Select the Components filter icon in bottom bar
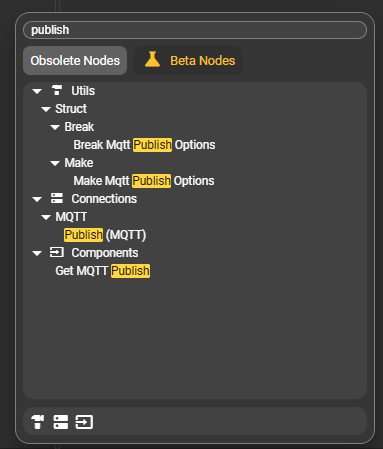The image size is (383, 449). pyautogui.click(x=84, y=422)
